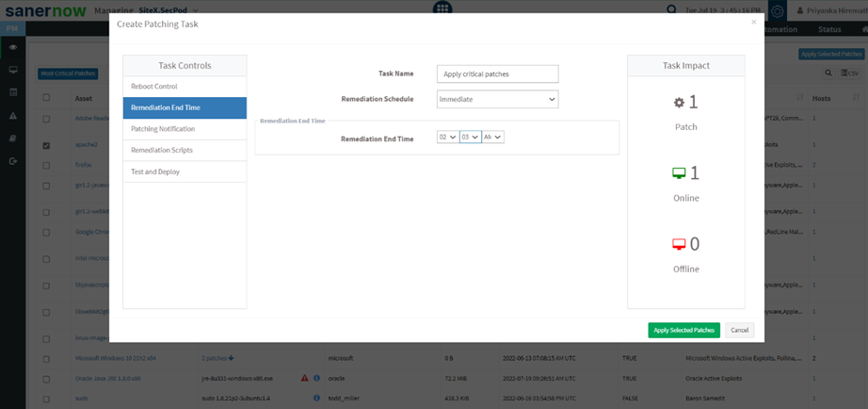Open the app launcher grid icon
Image resolution: width=868 pixels, height=409 pixels.
point(442,8)
